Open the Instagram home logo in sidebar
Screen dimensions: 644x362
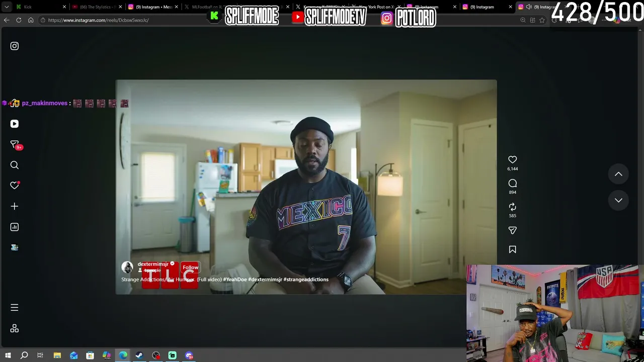point(15,46)
